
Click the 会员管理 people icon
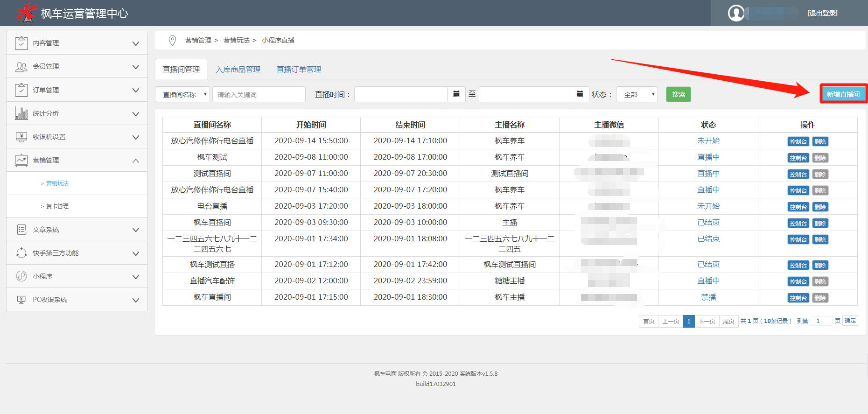tap(21, 67)
